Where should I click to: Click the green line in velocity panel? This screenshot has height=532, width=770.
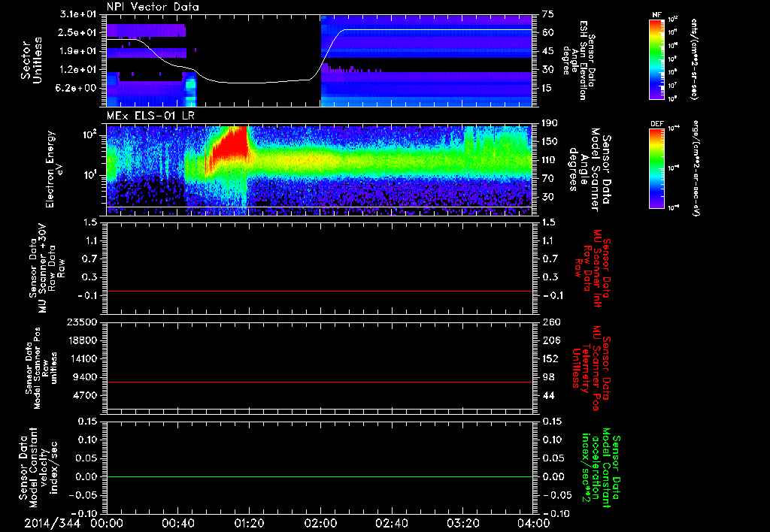tap(319, 477)
